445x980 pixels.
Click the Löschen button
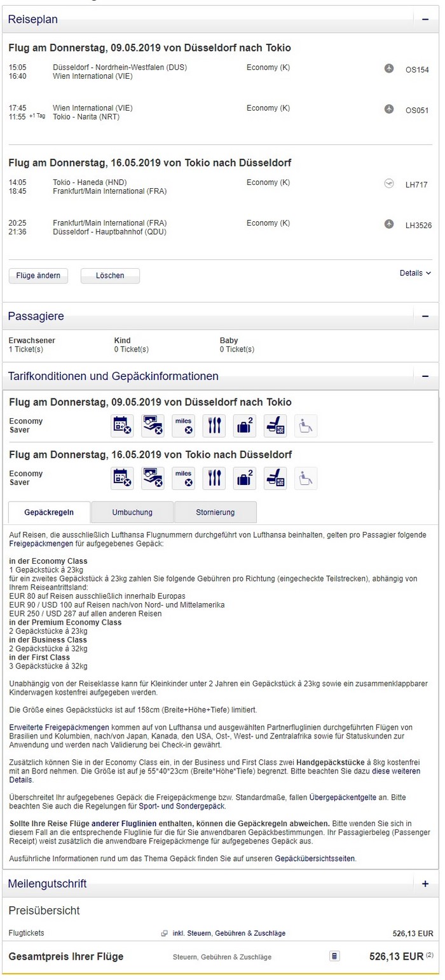coord(110,276)
